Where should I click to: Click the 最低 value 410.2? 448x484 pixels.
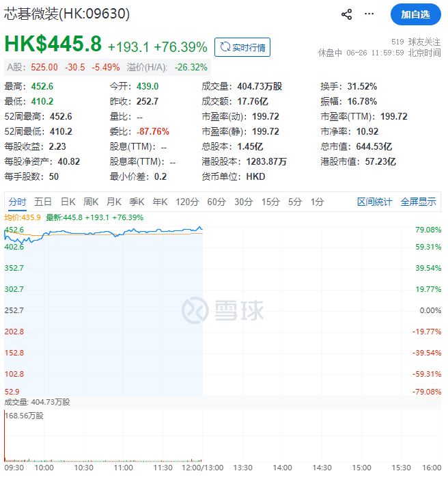(42, 102)
